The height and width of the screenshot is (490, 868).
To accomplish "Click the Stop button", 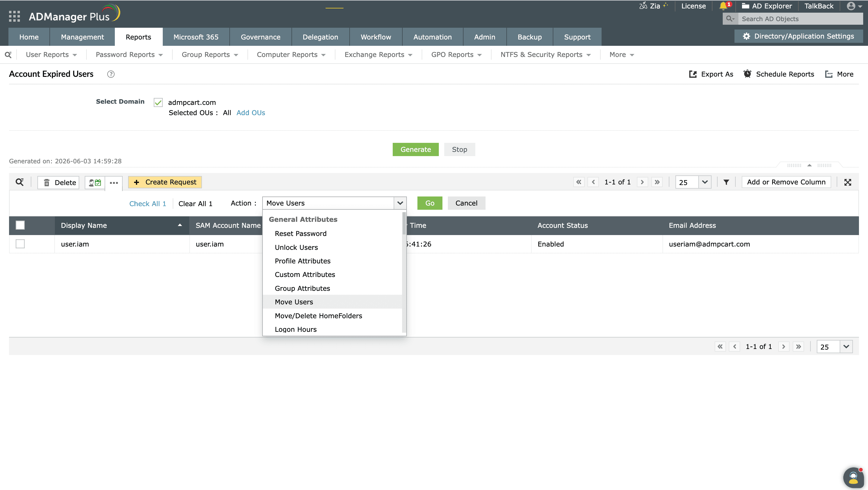I will (x=459, y=149).
